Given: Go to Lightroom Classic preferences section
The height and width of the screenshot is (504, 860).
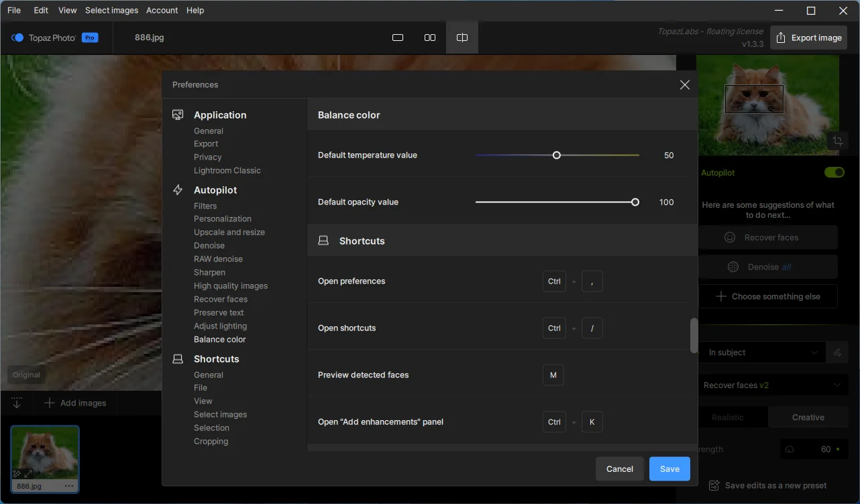Looking at the screenshot, I should (x=227, y=170).
